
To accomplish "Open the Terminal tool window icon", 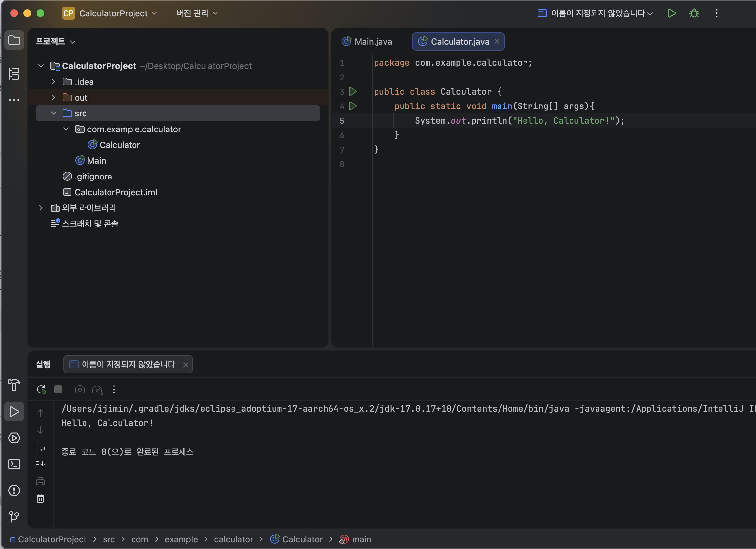I will (14, 464).
